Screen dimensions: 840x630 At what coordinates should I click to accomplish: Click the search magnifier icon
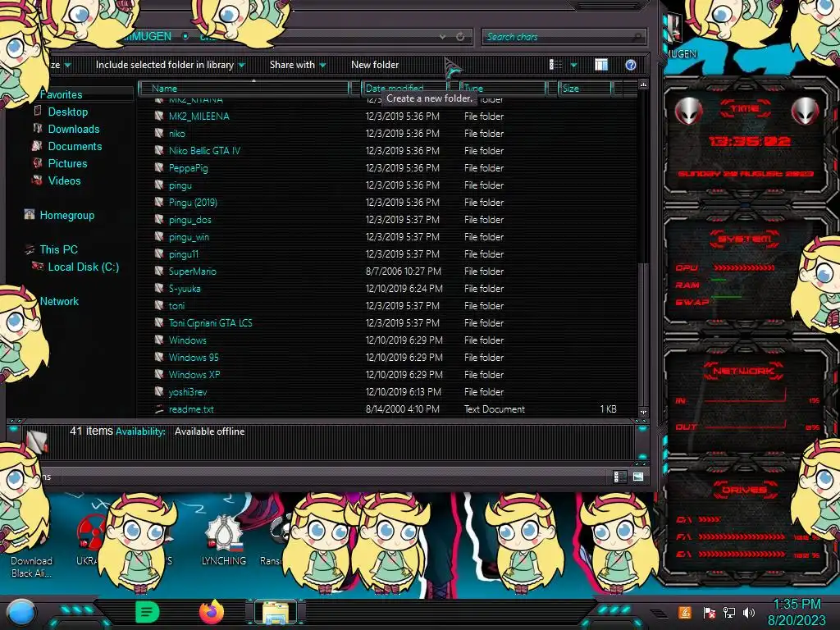click(x=637, y=37)
